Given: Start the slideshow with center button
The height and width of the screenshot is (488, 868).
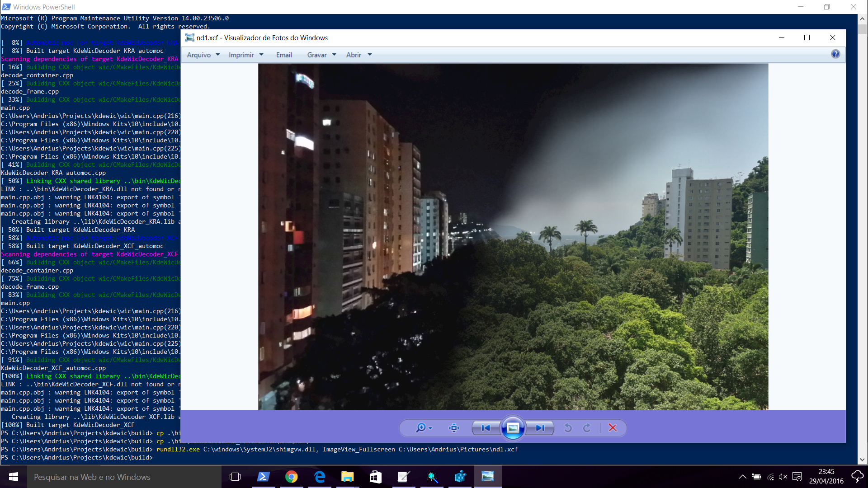Looking at the screenshot, I should pyautogui.click(x=513, y=428).
